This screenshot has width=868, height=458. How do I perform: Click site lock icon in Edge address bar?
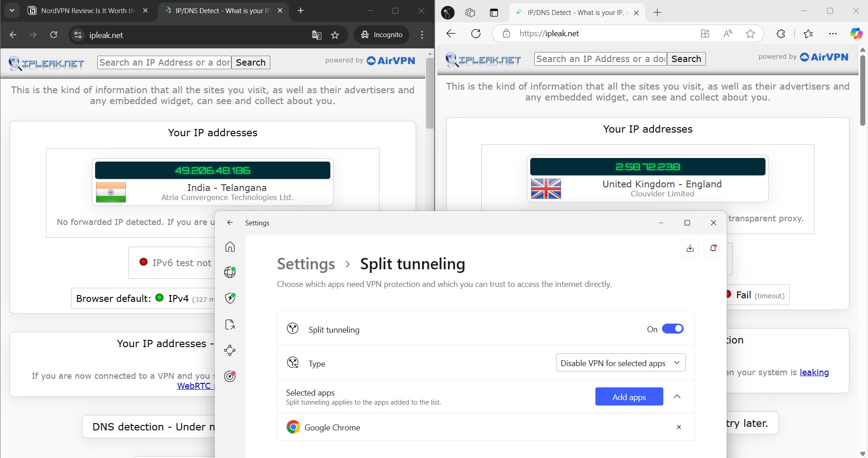[x=506, y=33]
